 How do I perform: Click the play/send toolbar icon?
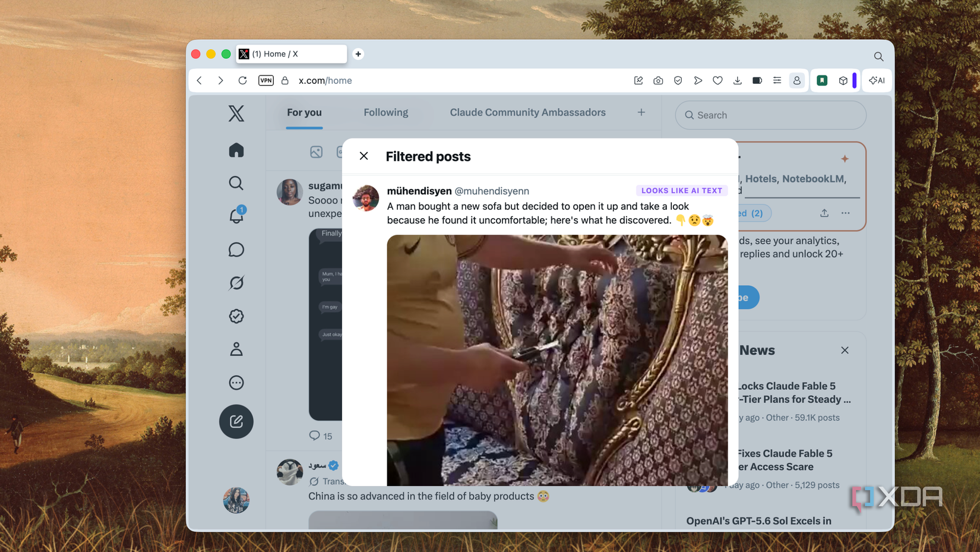tap(698, 80)
